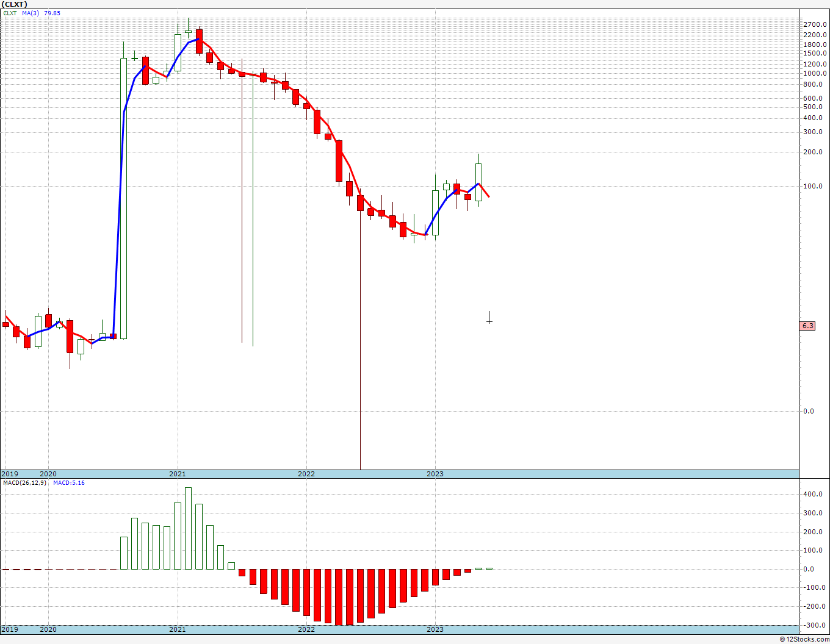Select the 2020 label on the MACD time axis
Viewport: 830px width, 644px height.
pyautogui.click(x=48, y=629)
